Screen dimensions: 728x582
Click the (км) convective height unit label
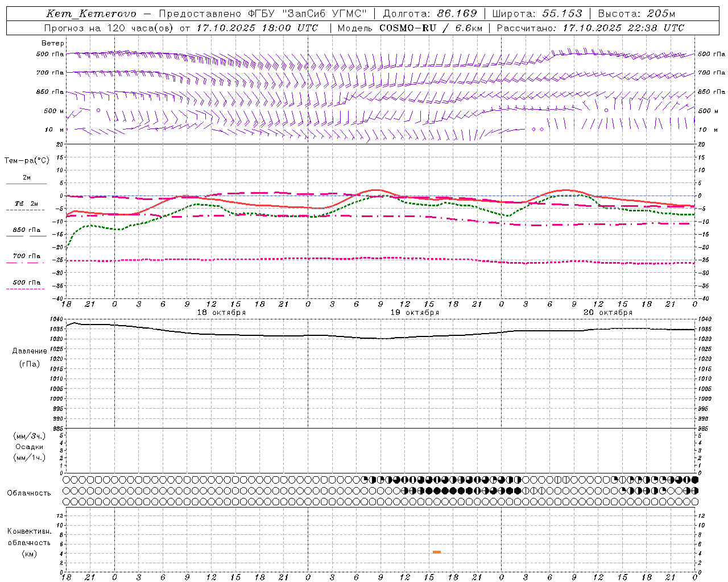30,554
